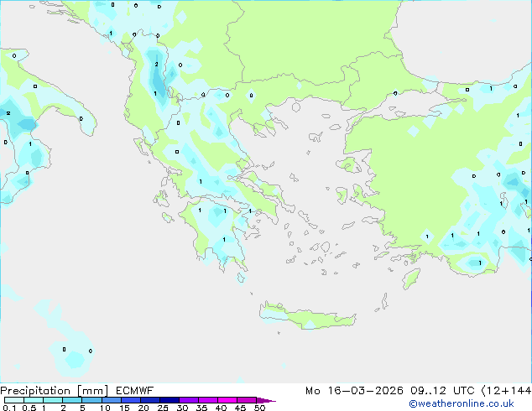Click the '1' value over Crete's east Turkey coast blob
This screenshot has height=411, width=532.
click(x=480, y=263)
